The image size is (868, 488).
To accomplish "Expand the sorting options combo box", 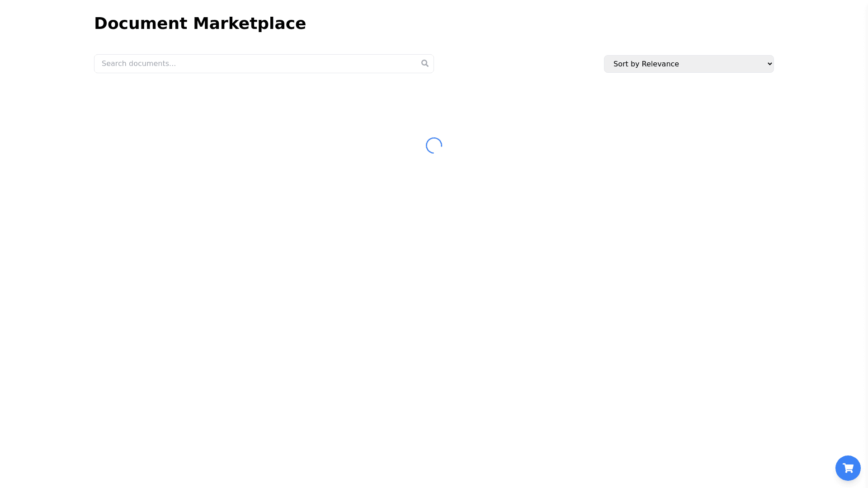I will [x=688, y=64].
